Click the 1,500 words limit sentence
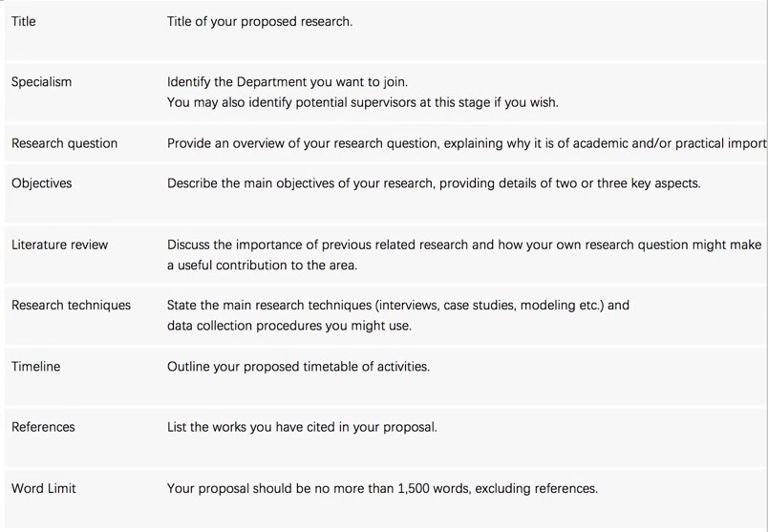Viewport: 768px width, 532px height. pos(382,488)
